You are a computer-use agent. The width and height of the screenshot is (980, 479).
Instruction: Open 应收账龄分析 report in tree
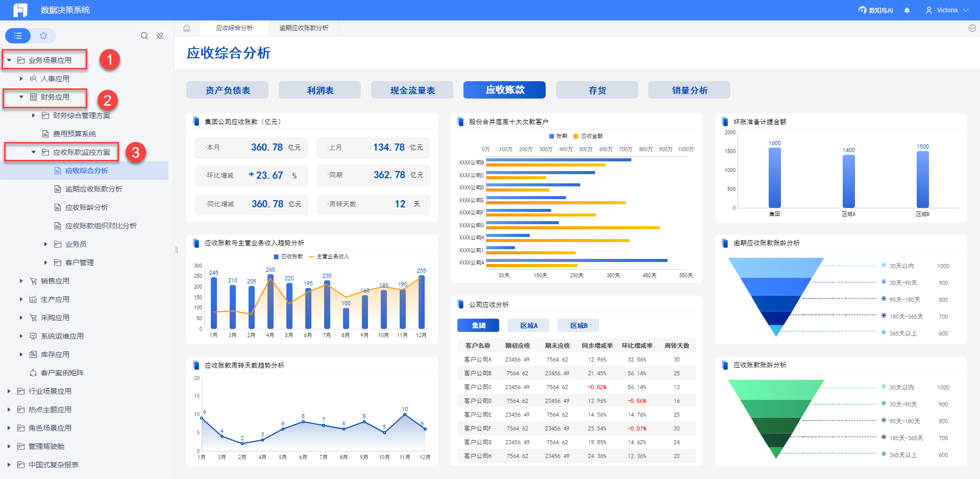(x=86, y=207)
